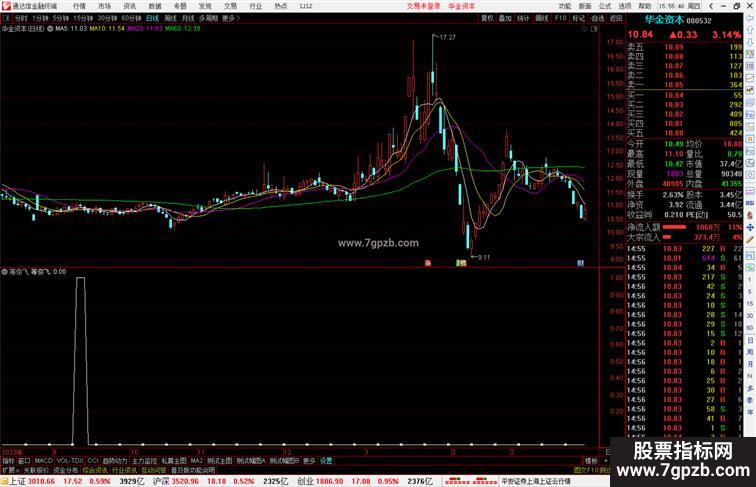Image resolution: width=756 pixels, height=487 pixels.
Task: Switch to the 分时 period tab
Action: coord(21,18)
